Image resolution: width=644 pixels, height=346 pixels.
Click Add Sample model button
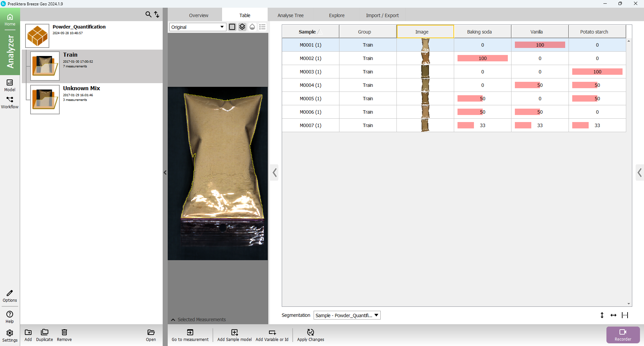point(234,335)
